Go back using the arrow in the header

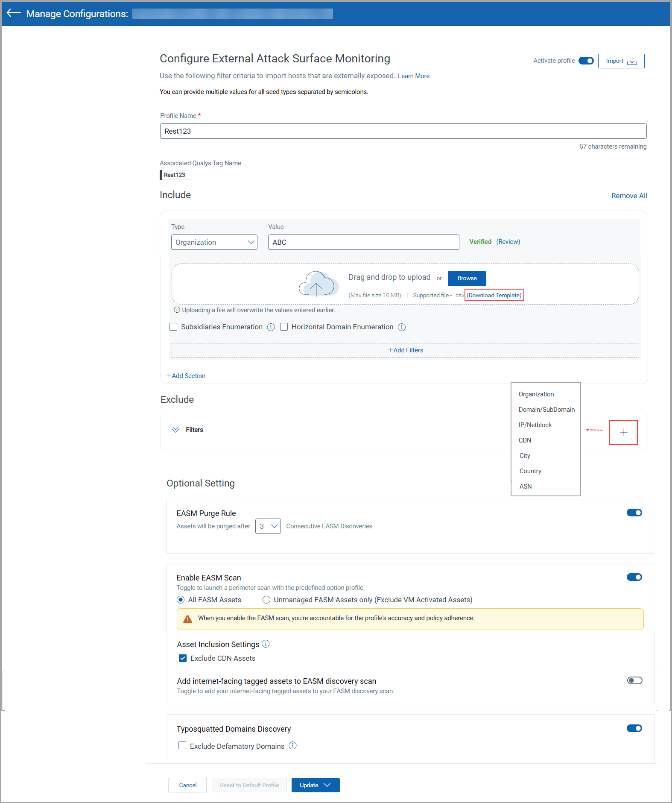[14, 13]
